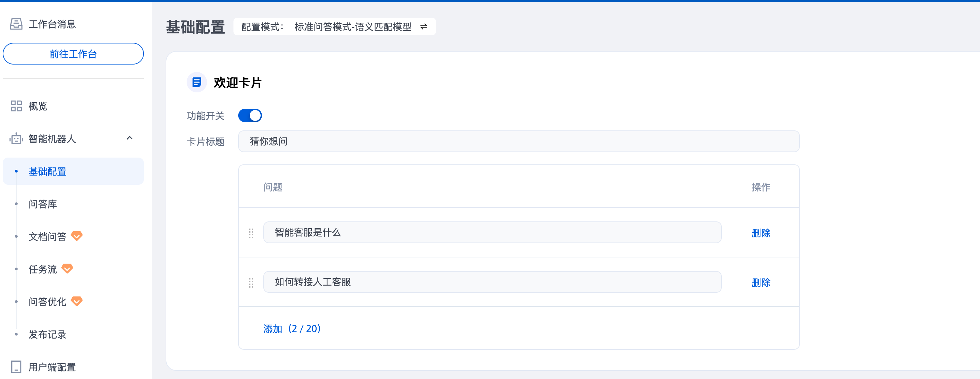Click premium diamond badge next to 文档问答
Image resolution: width=980 pixels, height=379 pixels.
click(x=77, y=236)
